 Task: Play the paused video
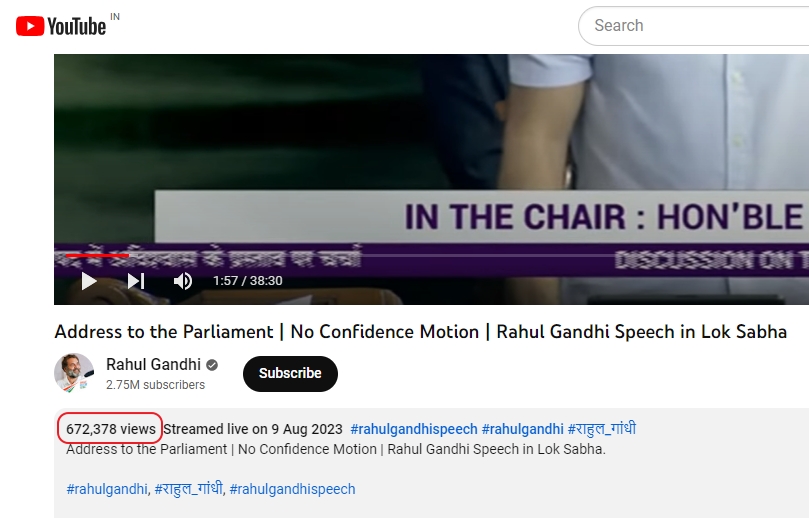(x=89, y=281)
